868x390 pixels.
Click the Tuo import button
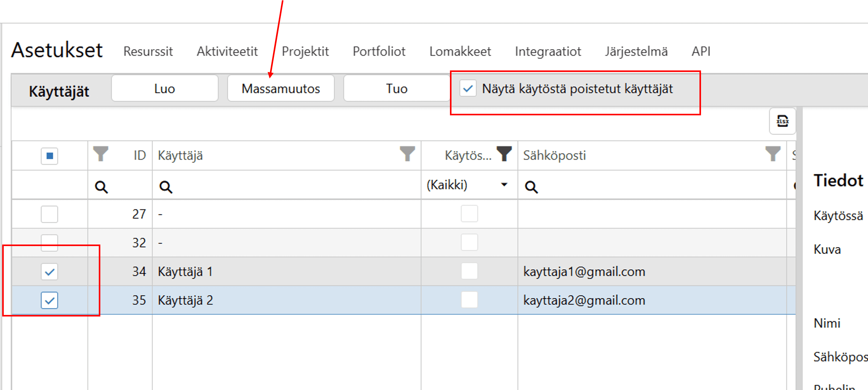pyautogui.click(x=397, y=89)
